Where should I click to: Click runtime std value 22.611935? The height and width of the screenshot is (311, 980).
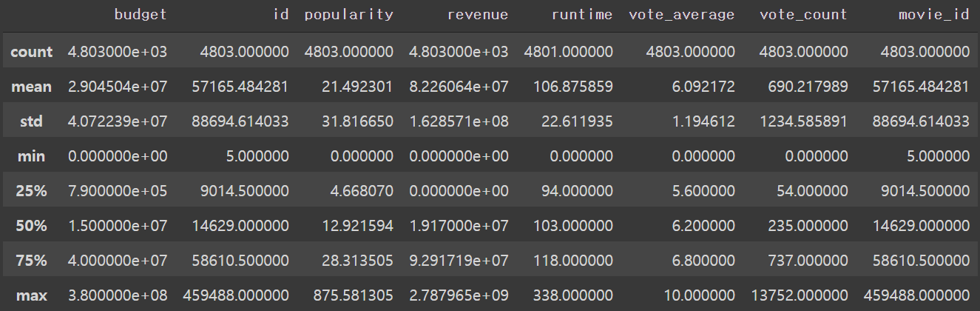point(578,121)
